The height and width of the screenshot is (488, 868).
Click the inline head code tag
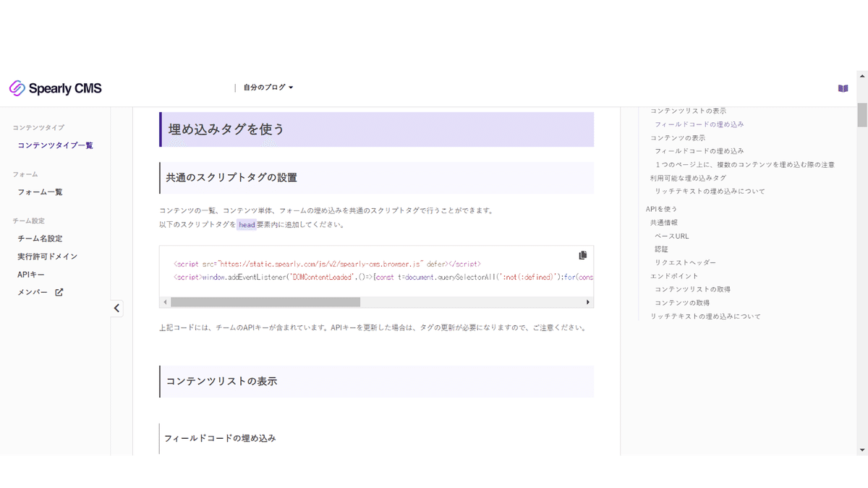(247, 225)
